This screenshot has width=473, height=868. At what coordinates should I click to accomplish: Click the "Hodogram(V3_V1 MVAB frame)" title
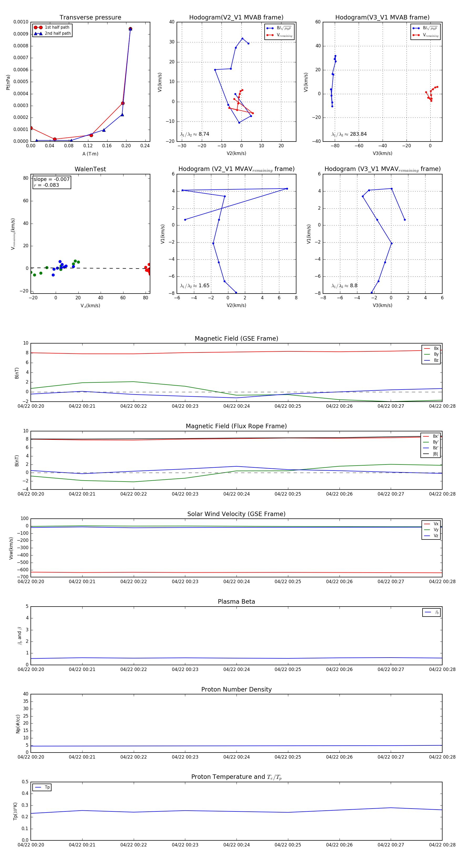[382, 17]
